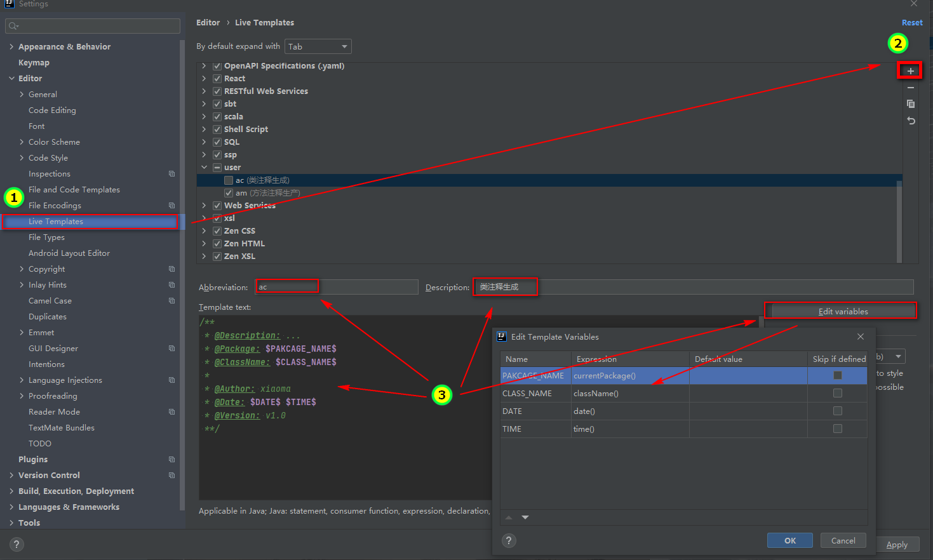Toggle Skip if defined for PAKCAGE_NAME
This screenshot has height=560, width=933.
838,375
